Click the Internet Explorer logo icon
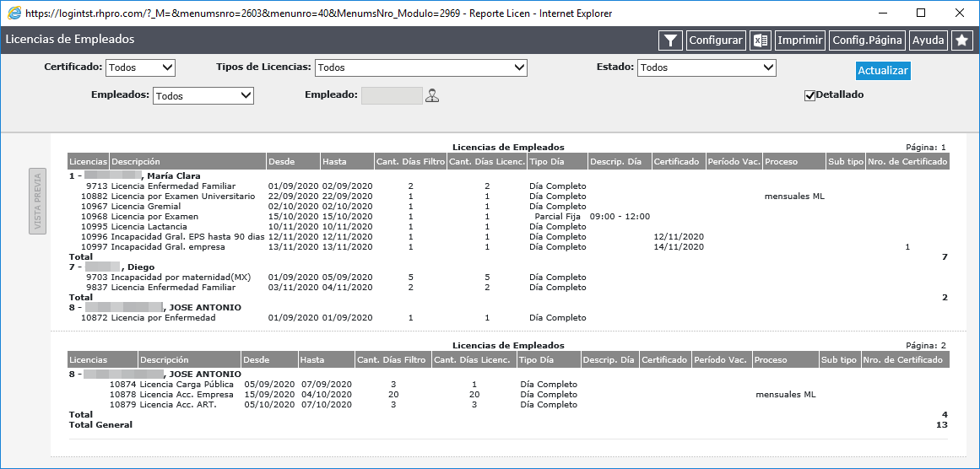The image size is (980, 469). pyautogui.click(x=14, y=13)
